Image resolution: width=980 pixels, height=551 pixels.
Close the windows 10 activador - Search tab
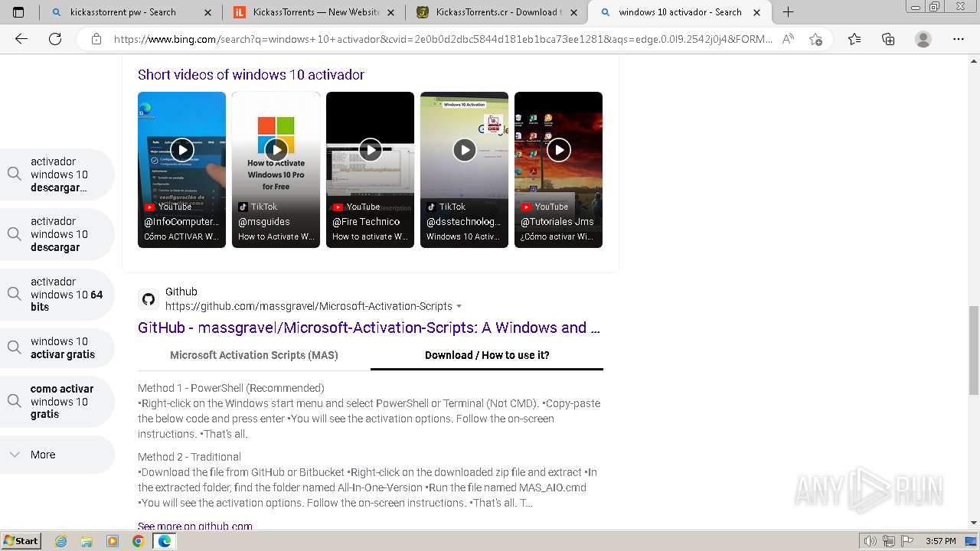(757, 12)
